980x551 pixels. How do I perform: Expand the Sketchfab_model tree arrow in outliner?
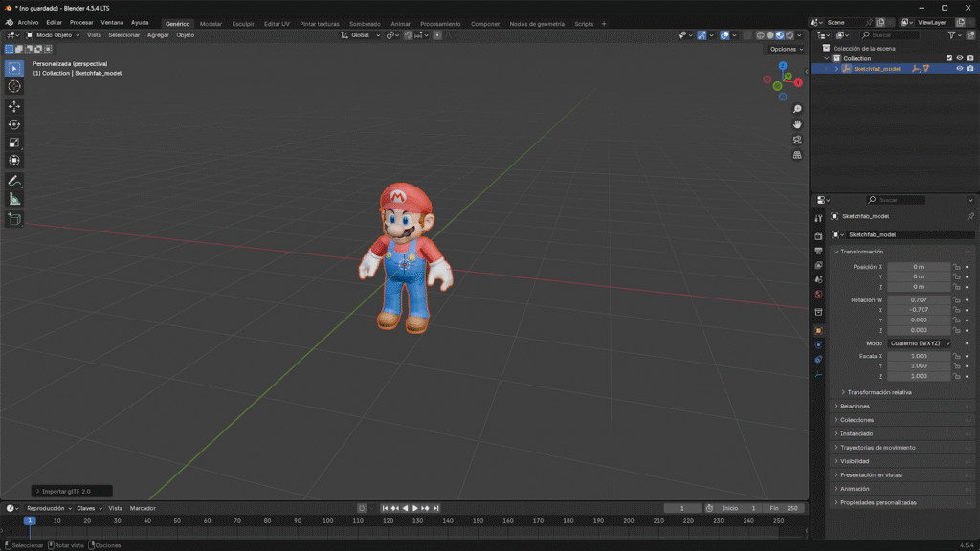pyautogui.click(x=836, y=69)
